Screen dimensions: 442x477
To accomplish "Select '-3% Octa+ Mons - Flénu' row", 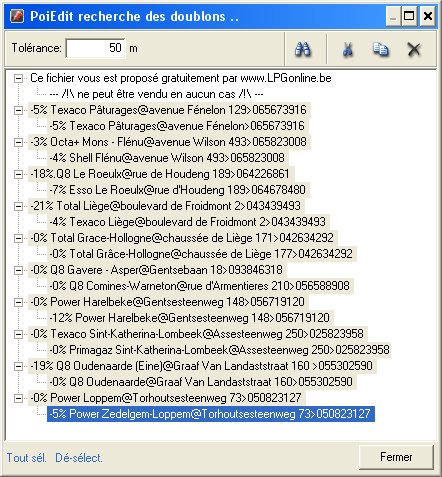I will [168, 142].
